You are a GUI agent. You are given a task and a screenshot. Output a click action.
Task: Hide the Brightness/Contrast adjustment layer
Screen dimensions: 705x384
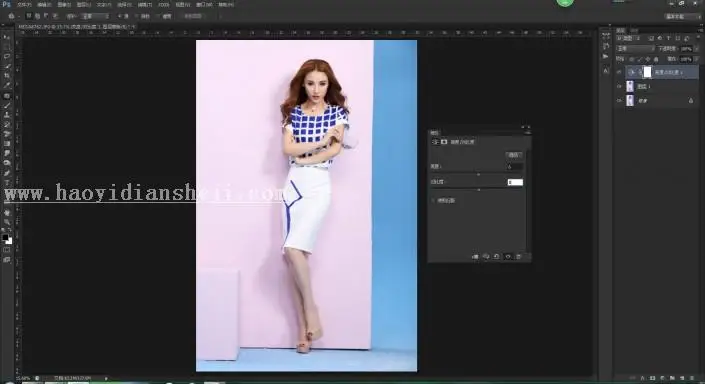coord(619,72)
